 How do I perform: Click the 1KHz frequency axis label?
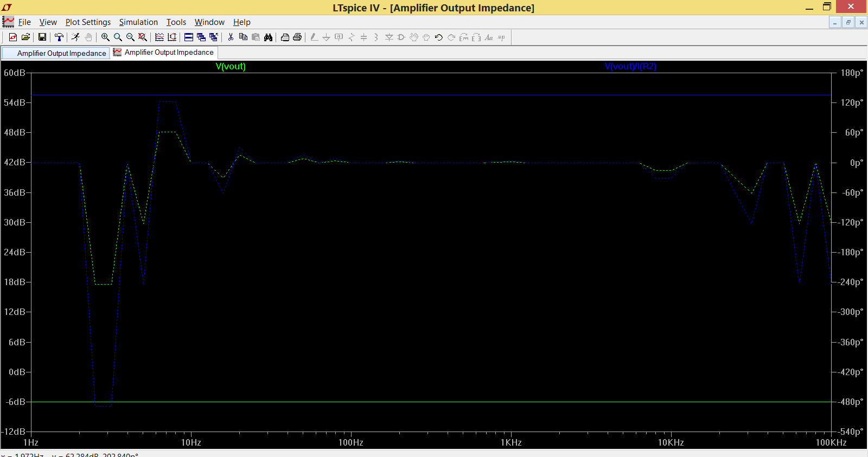pyautogui.click(x=511, y=442)
